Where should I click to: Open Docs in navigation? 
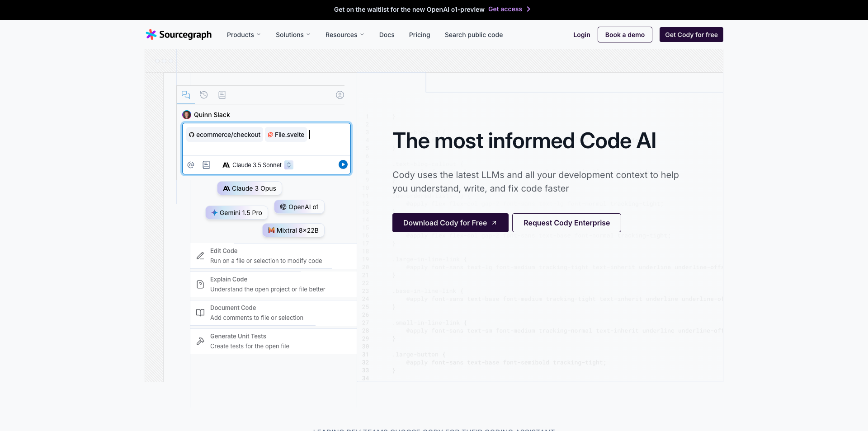pos(387,35)
